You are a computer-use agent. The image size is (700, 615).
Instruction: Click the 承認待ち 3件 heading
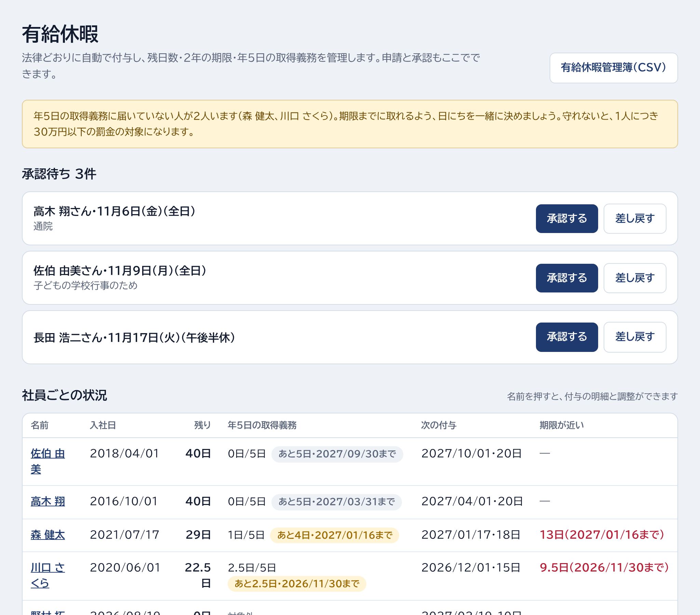point(59,174)
